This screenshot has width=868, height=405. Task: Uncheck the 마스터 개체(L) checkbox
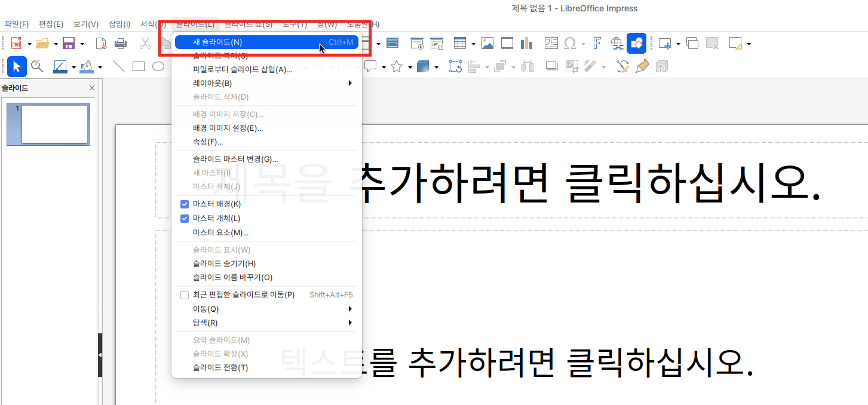pyautogui.click(x=185, y=219)
